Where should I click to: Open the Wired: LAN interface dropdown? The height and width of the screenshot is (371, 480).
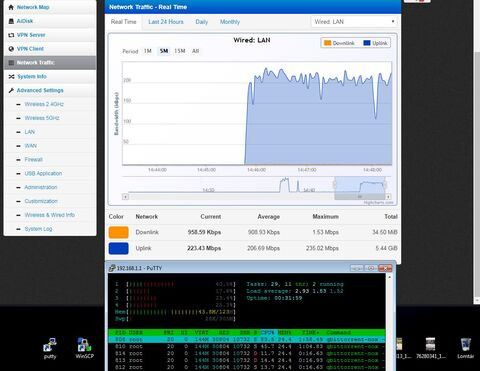pos(354,22)
